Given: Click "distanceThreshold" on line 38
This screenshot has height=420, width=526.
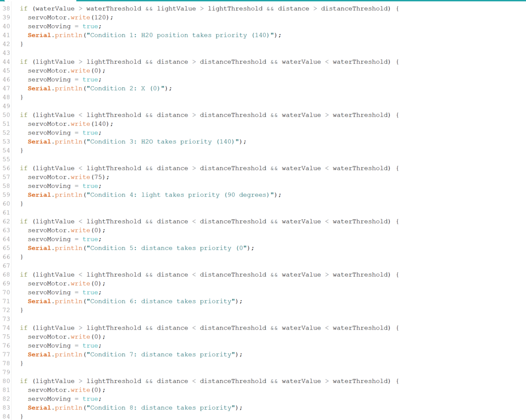Looking at the screenshot, I should pyautogui.click(x=354, y=9).
